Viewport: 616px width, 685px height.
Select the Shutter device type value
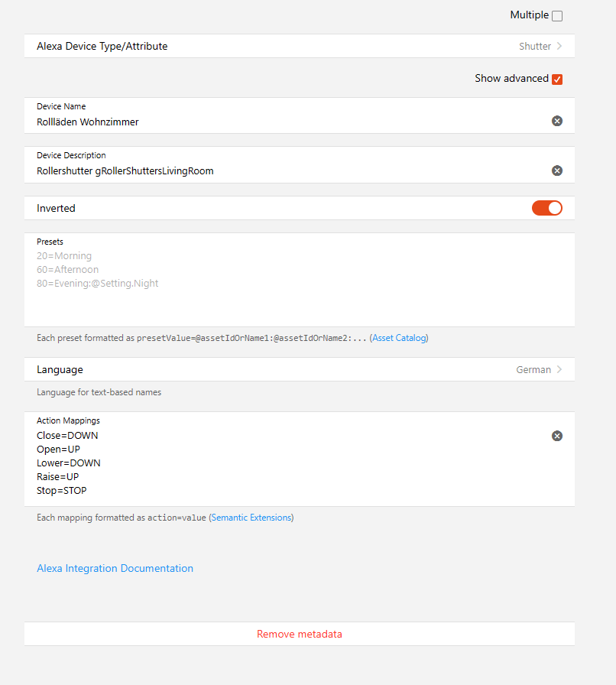pos(535,46)
